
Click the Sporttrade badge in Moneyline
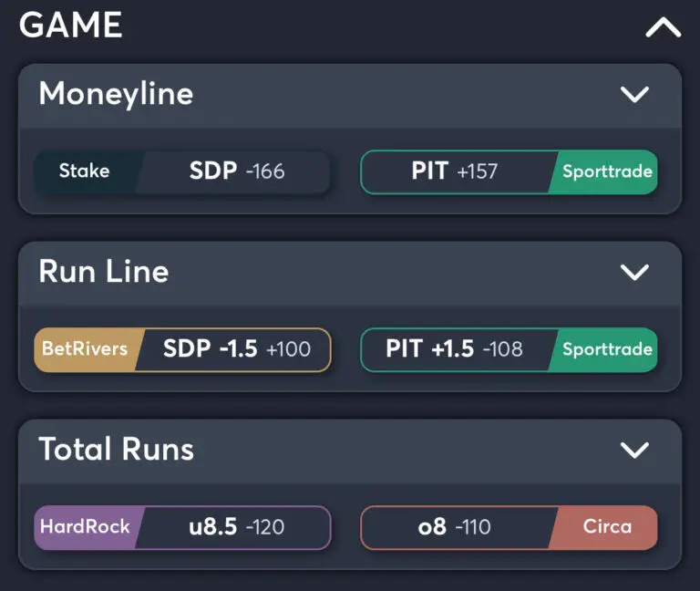point(606,171)
